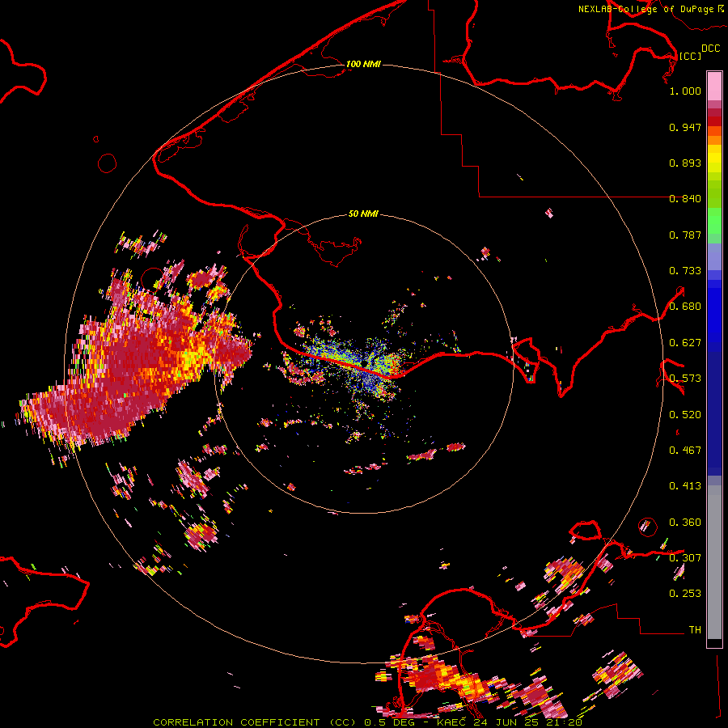The image size is (728, 728).
Task: Click the 0.360 scale value
Action: (x=685, y=523)
